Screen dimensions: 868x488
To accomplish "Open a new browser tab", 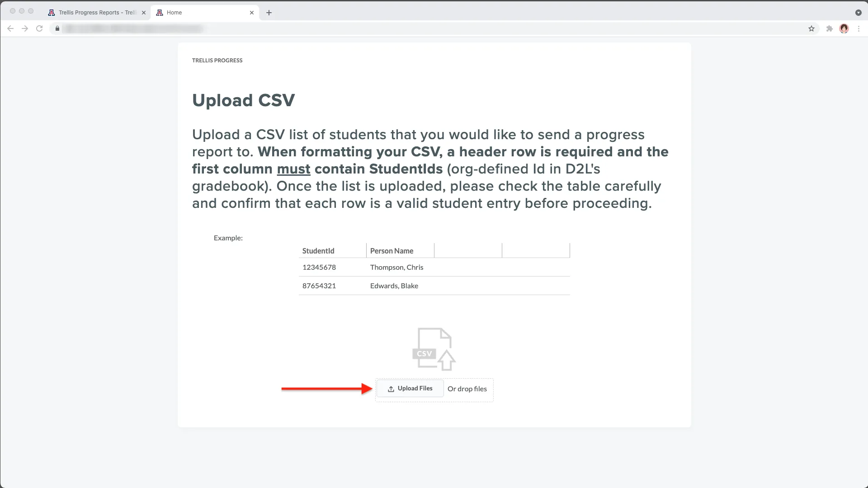I will [x=269, y=13].
